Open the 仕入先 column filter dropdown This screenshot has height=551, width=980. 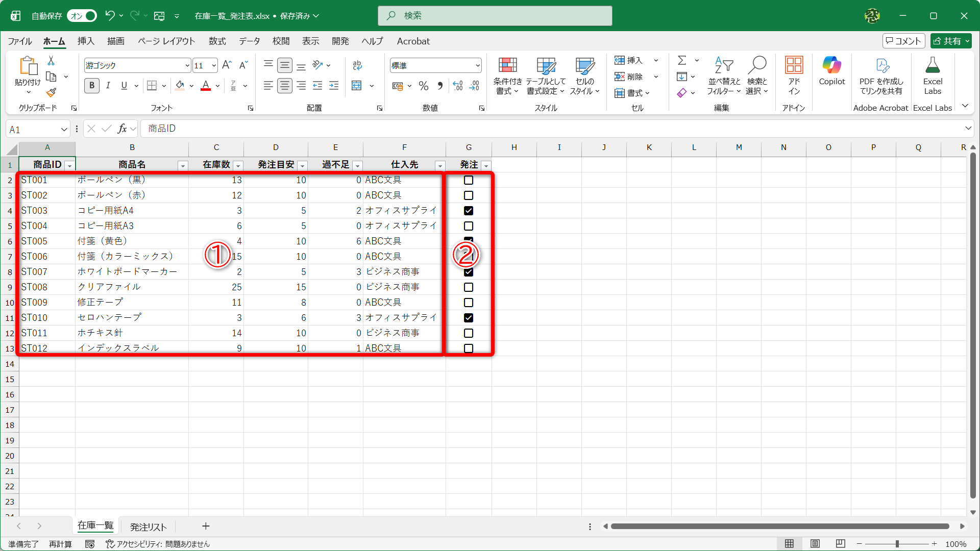coord(439,165)
